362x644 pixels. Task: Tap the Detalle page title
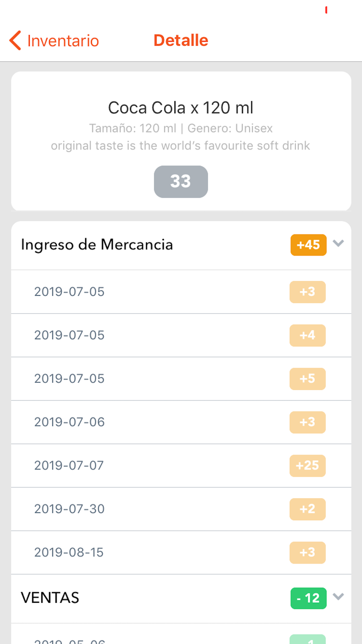(181, 40)
